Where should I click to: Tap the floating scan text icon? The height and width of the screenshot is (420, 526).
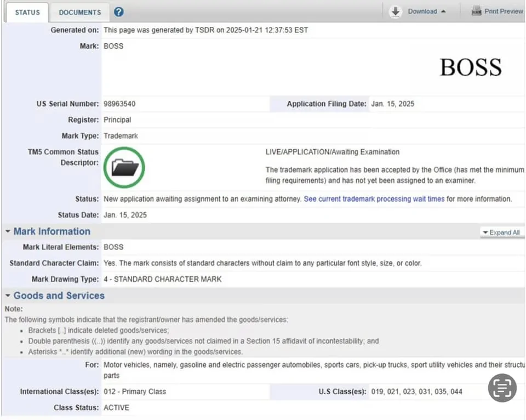(502, 388)
